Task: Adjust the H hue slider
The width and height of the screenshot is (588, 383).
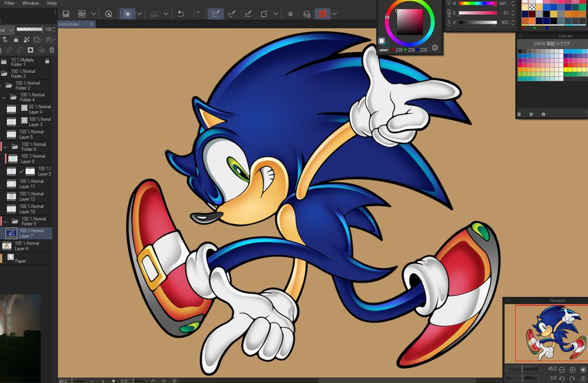Action: tap(477, 4)
